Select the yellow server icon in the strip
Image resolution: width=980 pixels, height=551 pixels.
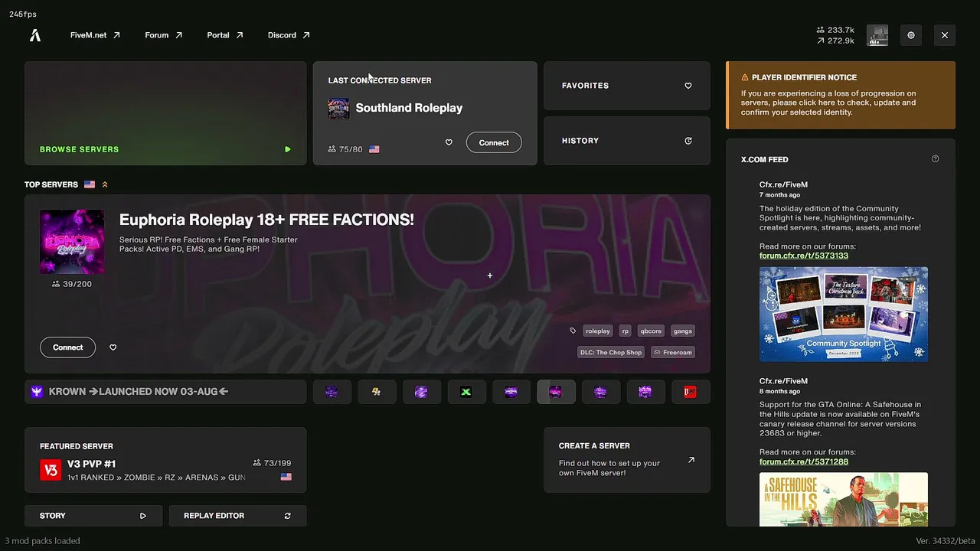[x=376, y=392]
